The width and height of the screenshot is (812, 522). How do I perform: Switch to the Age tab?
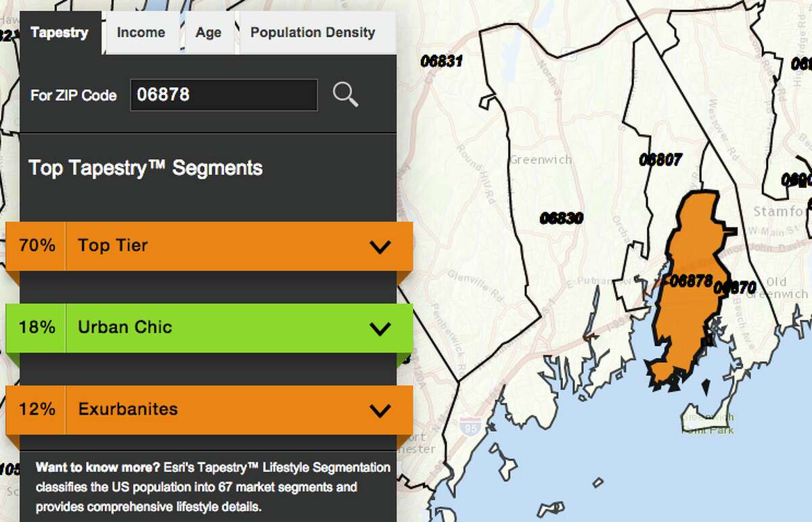tap(208, 32)
